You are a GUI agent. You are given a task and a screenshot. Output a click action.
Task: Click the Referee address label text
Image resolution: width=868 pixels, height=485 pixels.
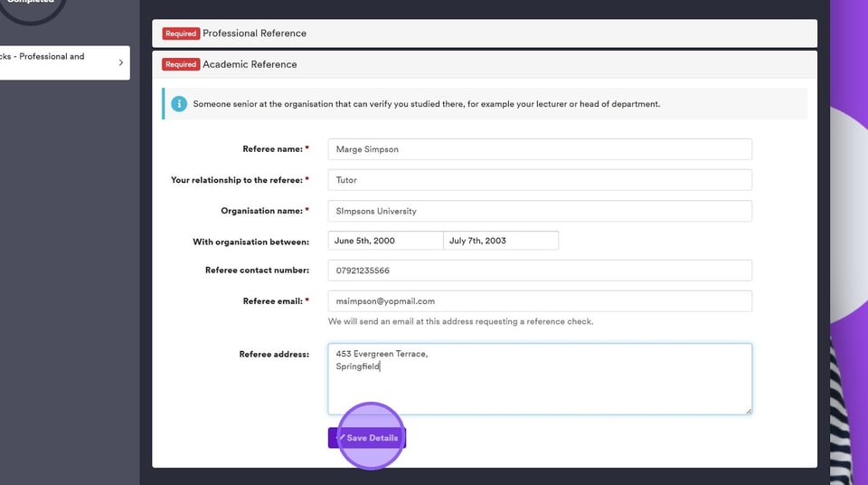click(274, 355)
